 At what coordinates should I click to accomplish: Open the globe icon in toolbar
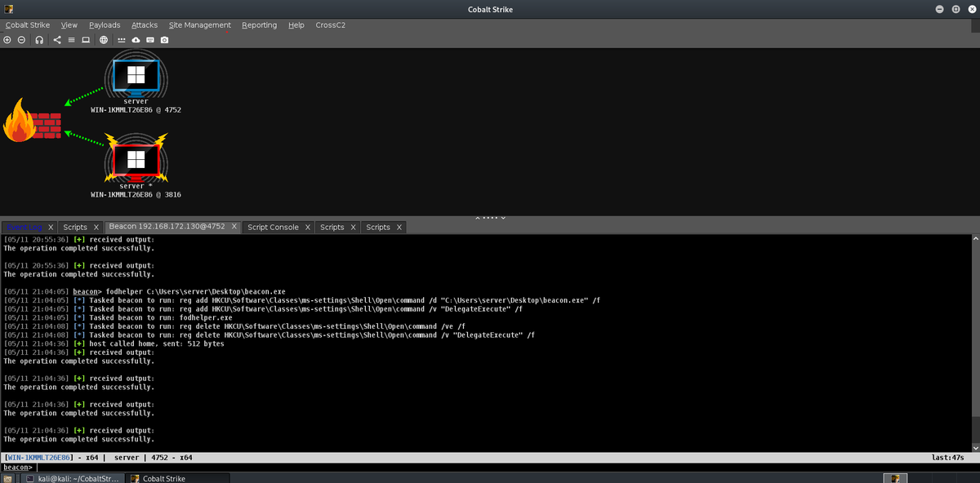(x=104, y=40)
